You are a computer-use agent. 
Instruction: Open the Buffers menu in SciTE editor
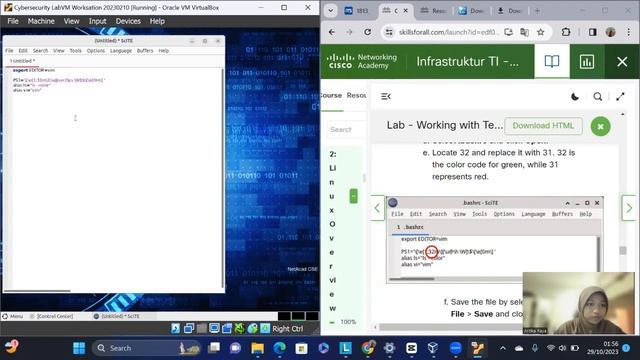pos(145,51)
